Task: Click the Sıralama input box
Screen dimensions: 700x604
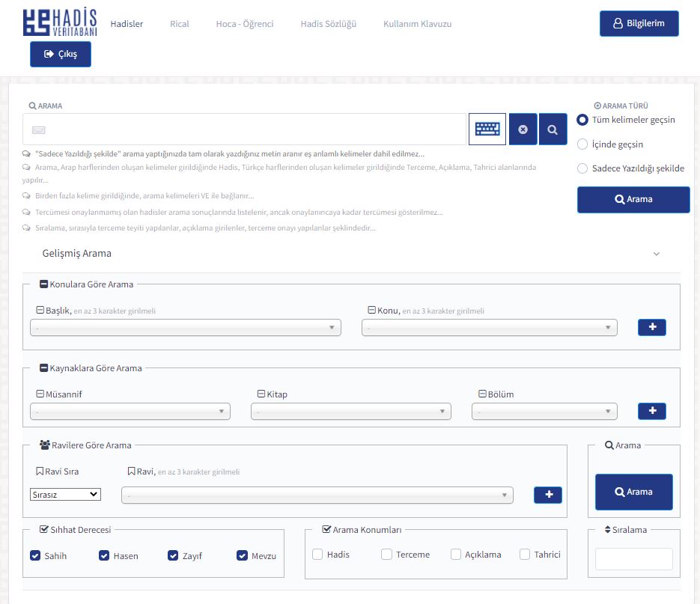Action: pyautogui.click(x=633, y=559)
